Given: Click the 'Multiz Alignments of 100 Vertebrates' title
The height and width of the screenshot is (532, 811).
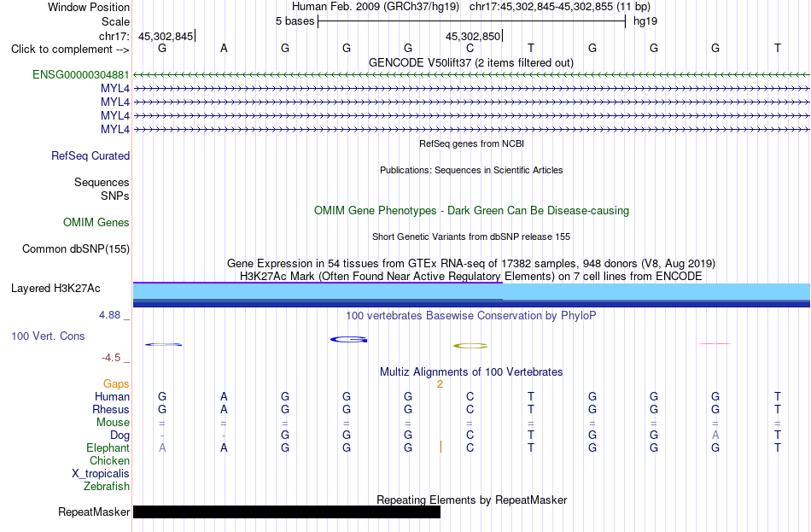Looking at the screenshot, I should click(471, 372).
